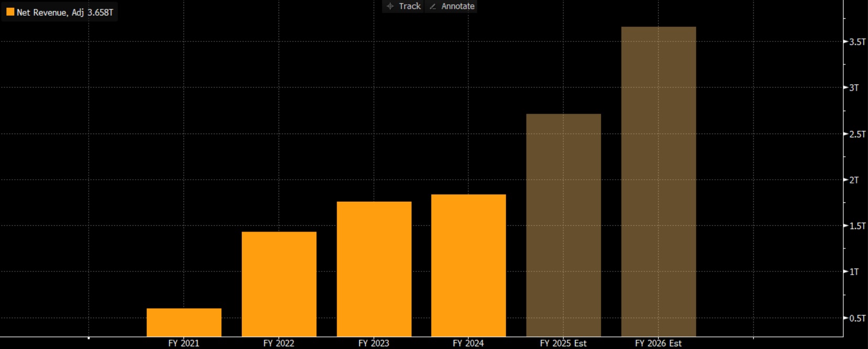
Task: Click the 2T y-axis tick label
Action: coord(854,180)
